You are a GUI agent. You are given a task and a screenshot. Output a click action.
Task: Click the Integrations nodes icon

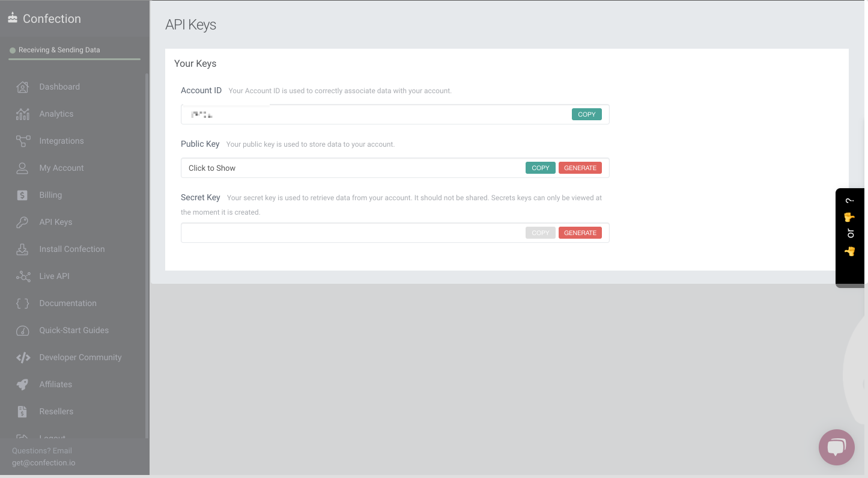[23, 141]
